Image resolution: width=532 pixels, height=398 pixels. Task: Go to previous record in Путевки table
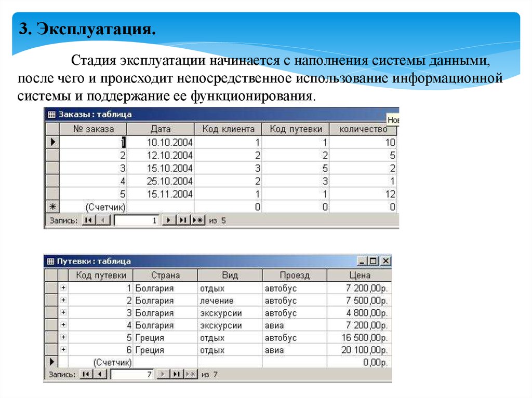tap(100, 374)
